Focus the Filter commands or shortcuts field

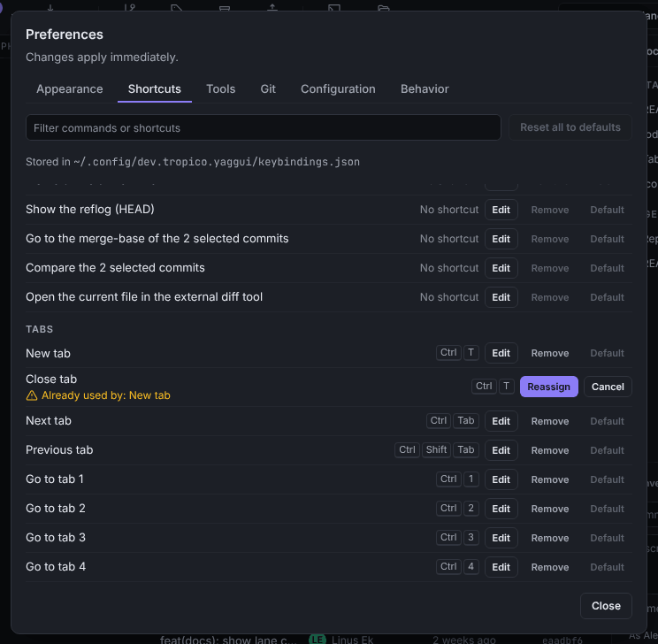(264, 127)
